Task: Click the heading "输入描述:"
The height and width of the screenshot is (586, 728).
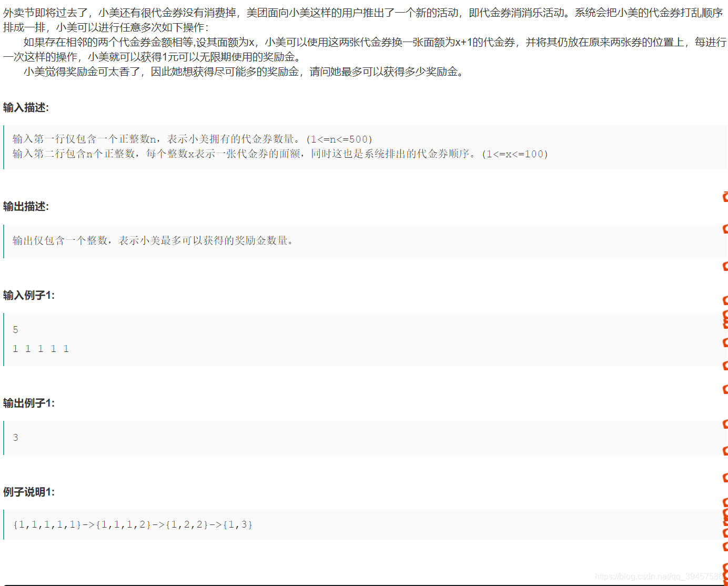Action: click(26, 107)
